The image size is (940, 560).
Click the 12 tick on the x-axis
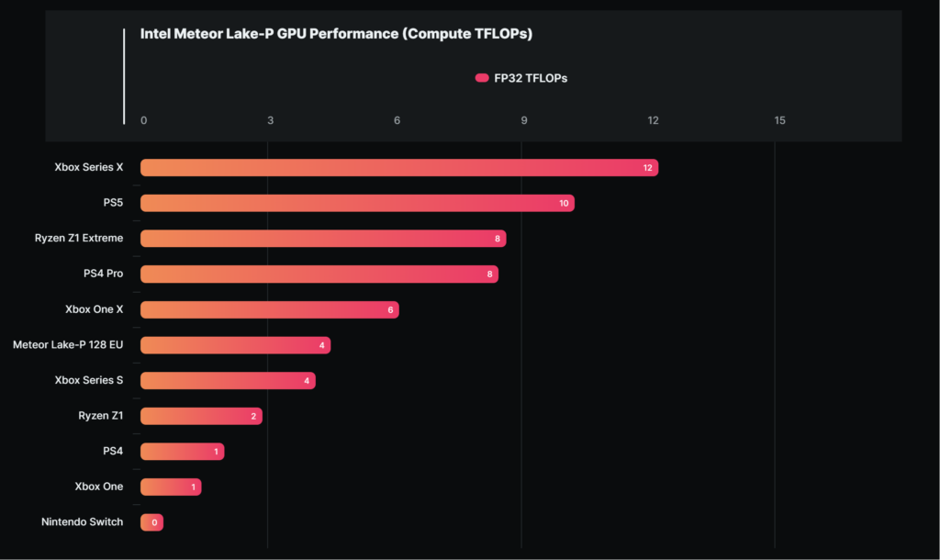tap(653, 120)
